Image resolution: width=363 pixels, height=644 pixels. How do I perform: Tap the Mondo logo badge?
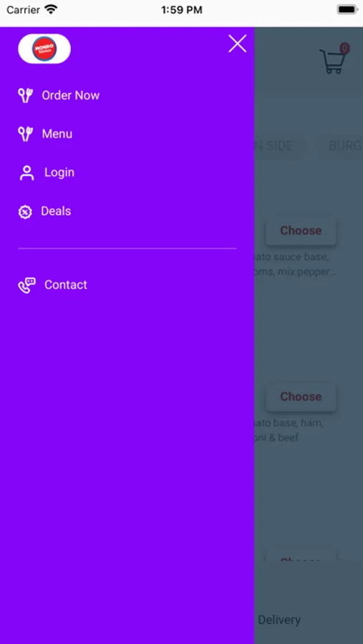[44, 49]
